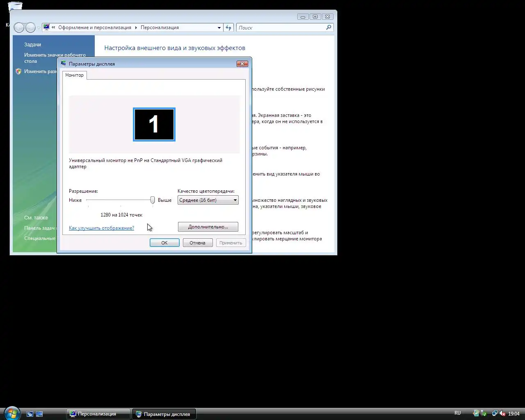Click Отмена to cancel display settings
Image resolution: width=525 pixels, height=420 pixels.
coord(198,243)
